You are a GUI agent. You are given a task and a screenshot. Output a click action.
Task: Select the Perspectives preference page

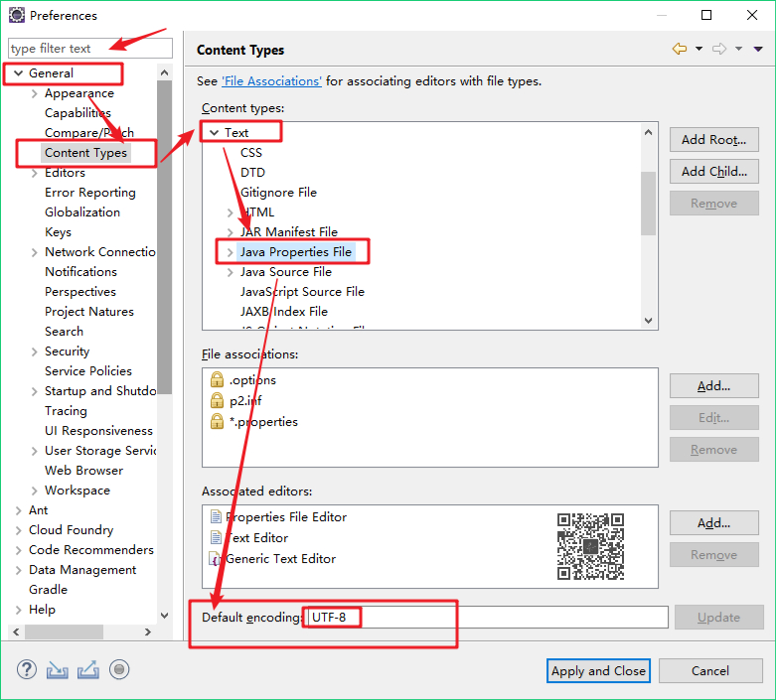(80, 292)
